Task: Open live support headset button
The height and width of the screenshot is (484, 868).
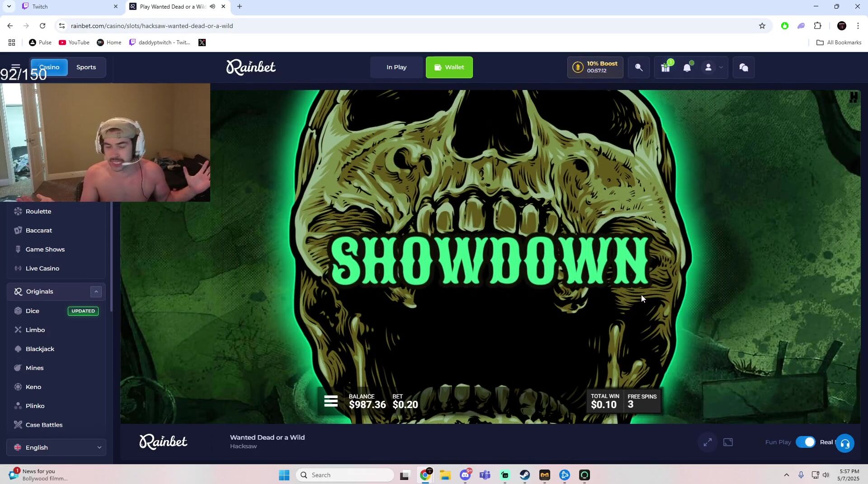Action: coord(845,443)
